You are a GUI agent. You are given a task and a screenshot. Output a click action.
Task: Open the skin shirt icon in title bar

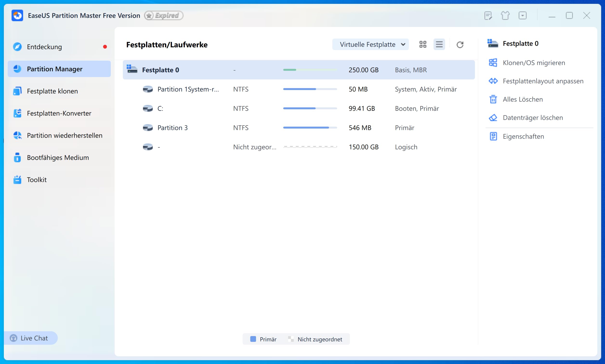[x=505, y=16]
